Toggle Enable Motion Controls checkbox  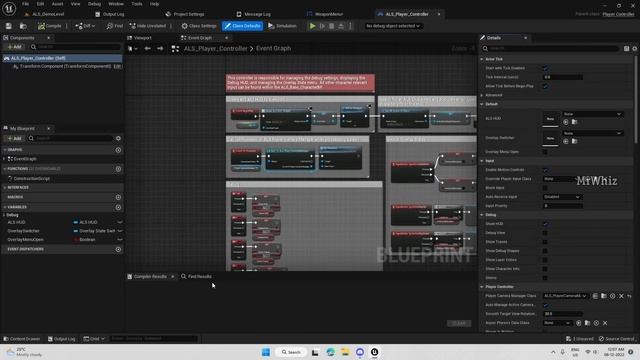pyautogui.click(x=545, y=170)
